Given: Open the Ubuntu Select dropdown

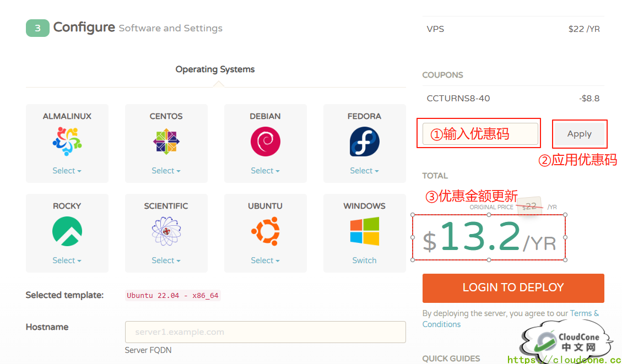Looking at the screenshot, I should [x=266, y=260].
